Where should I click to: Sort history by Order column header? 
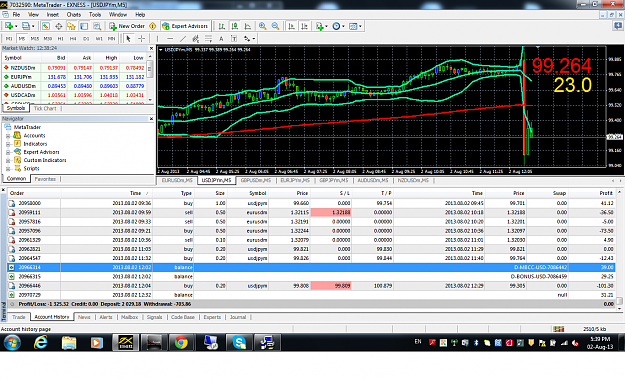pyautogui.click(x=17, y=193)
